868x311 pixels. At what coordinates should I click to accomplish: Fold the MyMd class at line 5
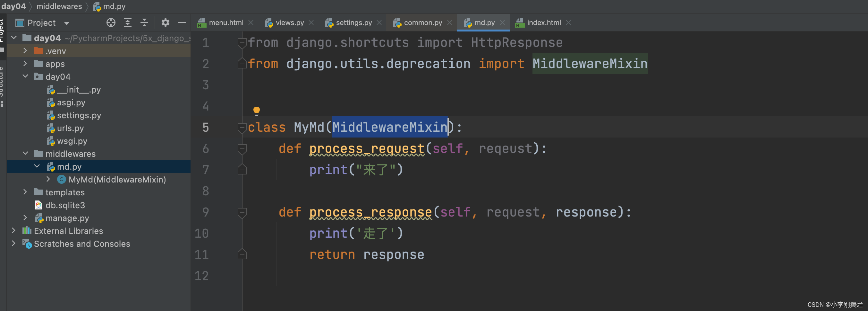[242, 127]
